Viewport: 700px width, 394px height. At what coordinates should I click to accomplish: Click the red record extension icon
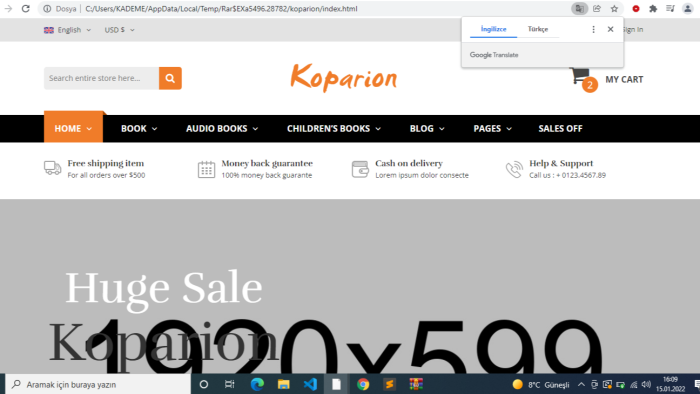(x=636, y=8)
